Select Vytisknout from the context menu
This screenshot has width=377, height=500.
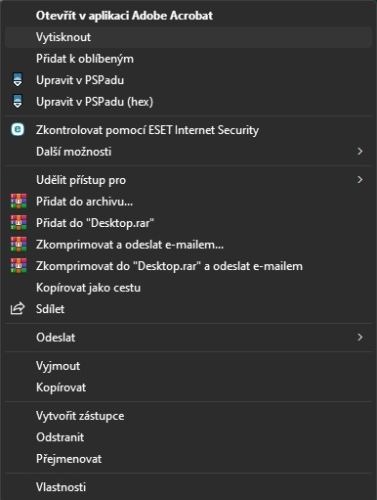[188, 37]
